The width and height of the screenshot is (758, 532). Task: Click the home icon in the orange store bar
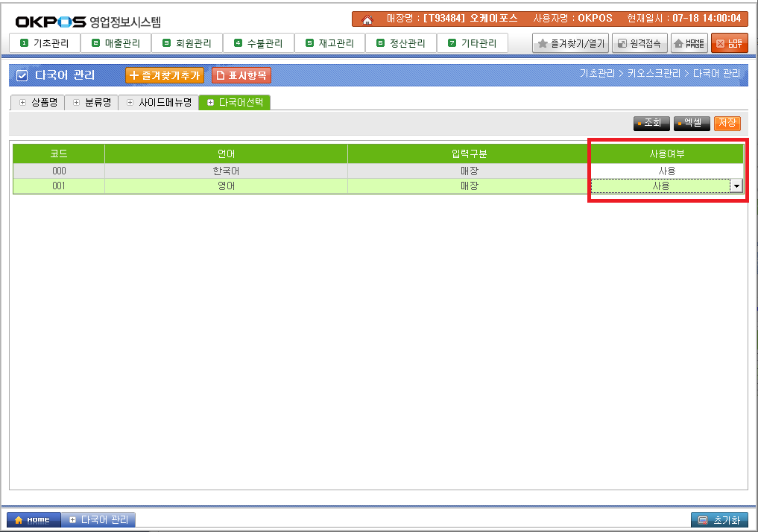pyautogui.click(x=367, y=19)
